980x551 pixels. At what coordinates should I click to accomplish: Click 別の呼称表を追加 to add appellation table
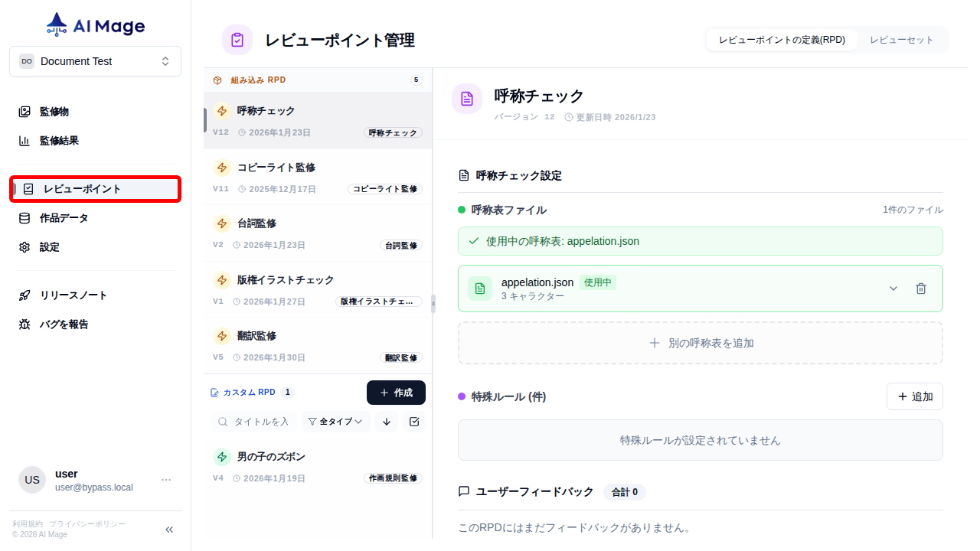click(x=700, y=342)
